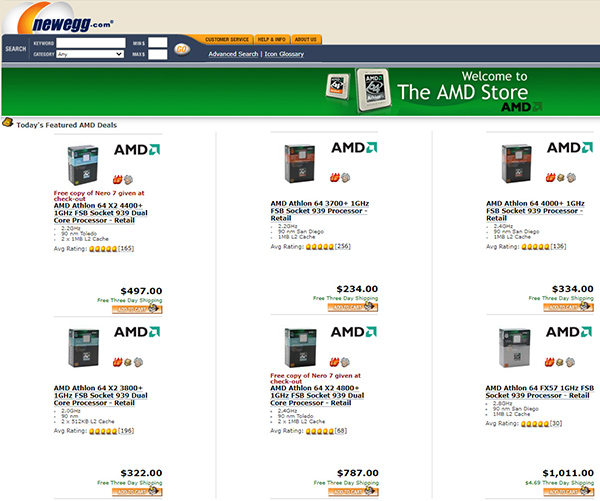Image resolution: width=600 pixels, height=501 pixels.
Task: Click the gray egg icon on X2 4400+
Action: (128, 179)
